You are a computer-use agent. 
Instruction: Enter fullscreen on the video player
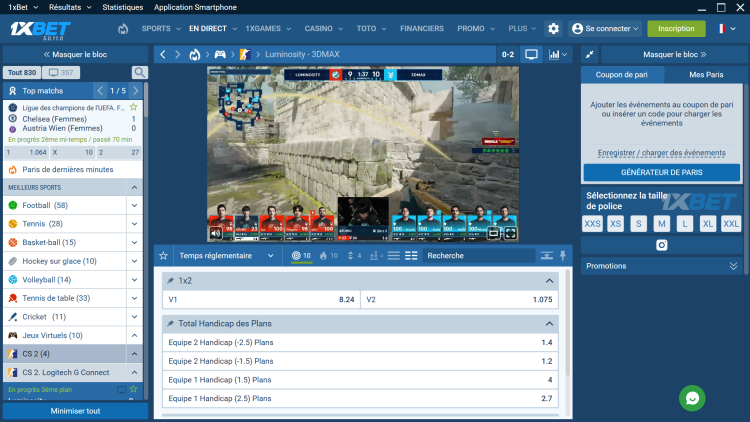[511, 233]
